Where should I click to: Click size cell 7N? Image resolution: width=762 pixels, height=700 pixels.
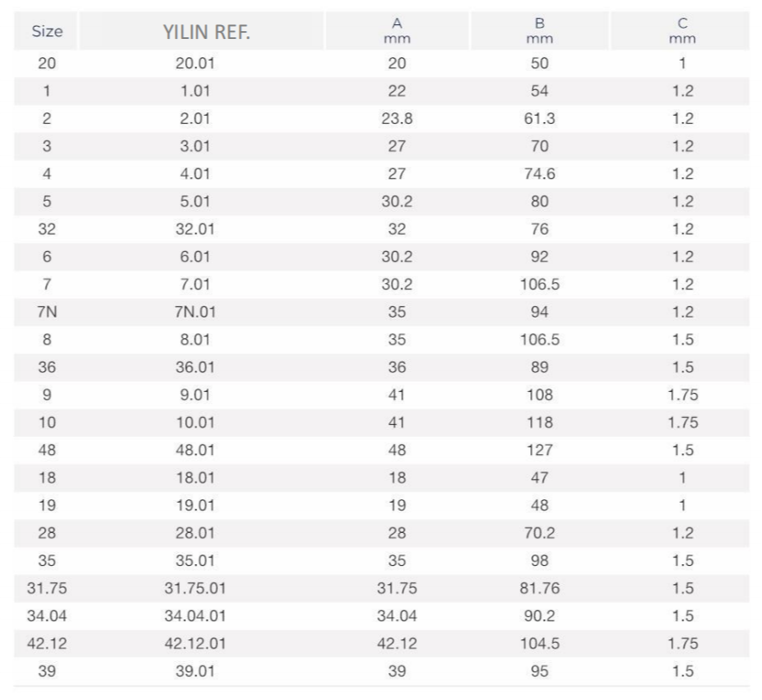[47, 312]
